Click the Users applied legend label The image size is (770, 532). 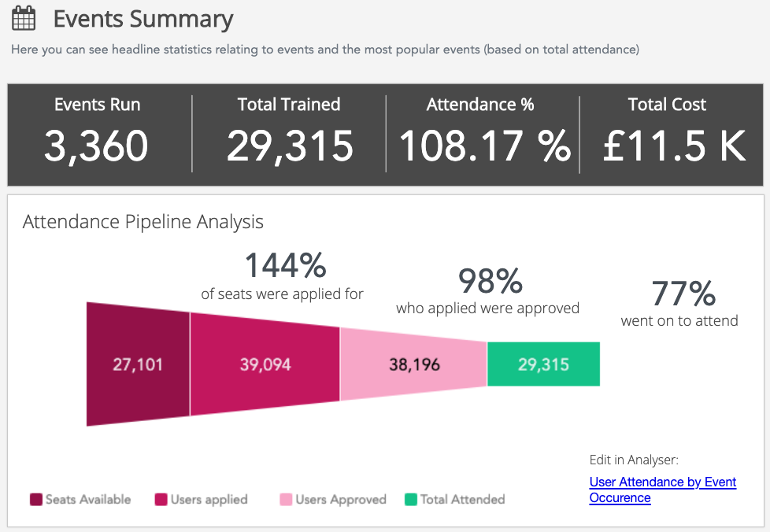pos(209,499)
